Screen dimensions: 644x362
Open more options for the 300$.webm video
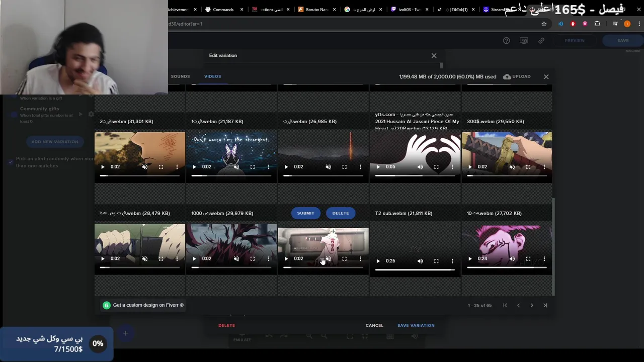point(544,167)
